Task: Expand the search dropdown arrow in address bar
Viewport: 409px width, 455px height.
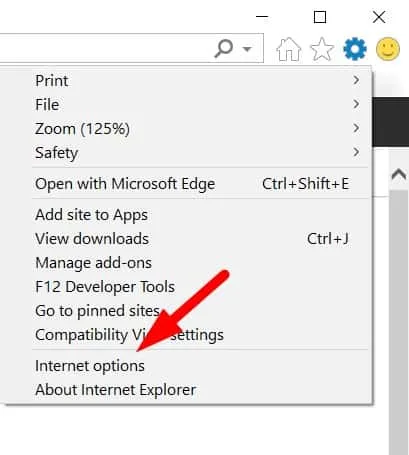Action: (x=247, y=49)
